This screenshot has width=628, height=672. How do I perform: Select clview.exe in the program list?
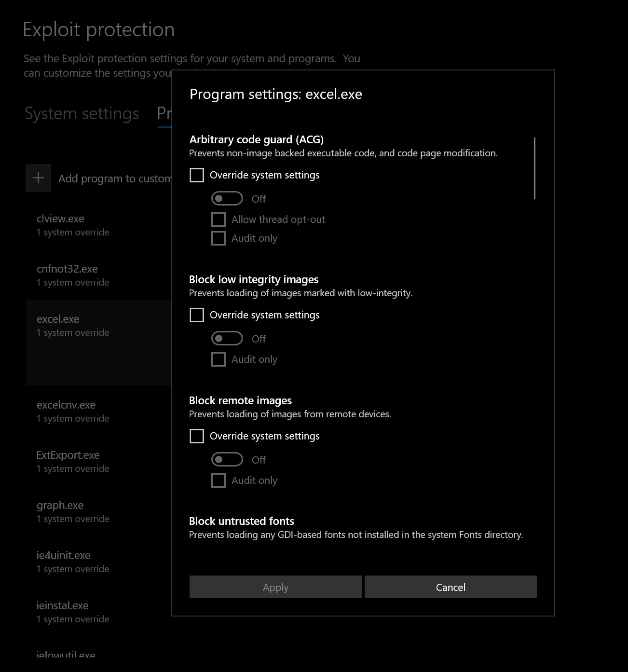coord(98,225)
